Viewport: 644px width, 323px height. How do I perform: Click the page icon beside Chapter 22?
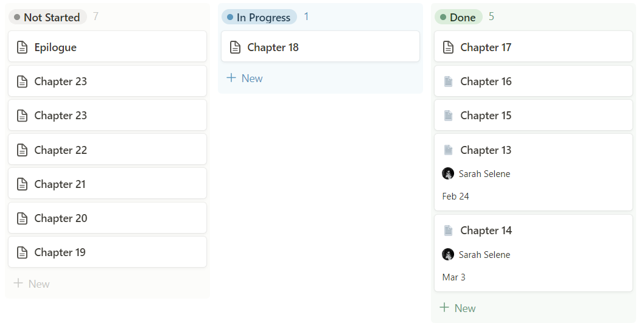pyautogui.click(x=22, y=150)
